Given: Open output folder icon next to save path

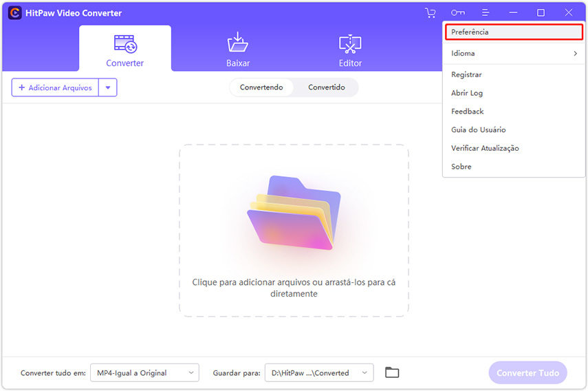Looking at the screenshot, I should point(392,372).
